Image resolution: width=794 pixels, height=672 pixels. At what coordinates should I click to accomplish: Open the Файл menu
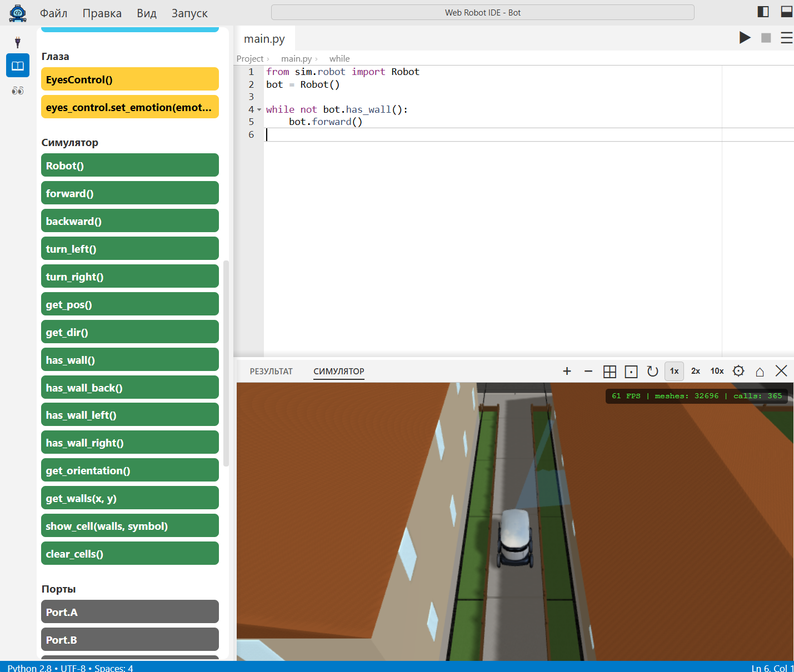tap(53, 13)
